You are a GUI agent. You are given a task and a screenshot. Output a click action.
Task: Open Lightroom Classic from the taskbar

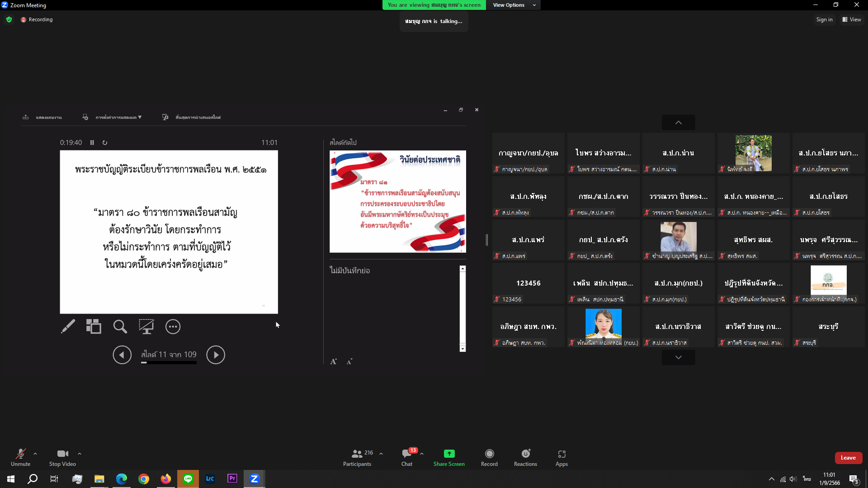tap(210, 479)
